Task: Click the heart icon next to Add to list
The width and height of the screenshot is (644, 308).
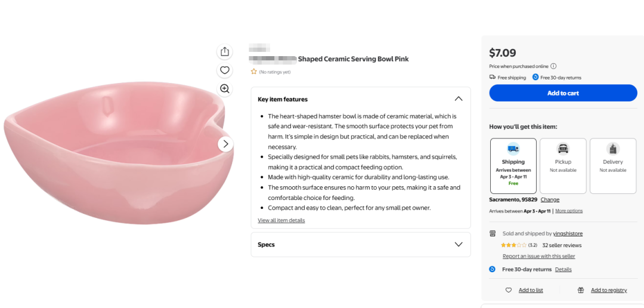Action: (509, 290)
